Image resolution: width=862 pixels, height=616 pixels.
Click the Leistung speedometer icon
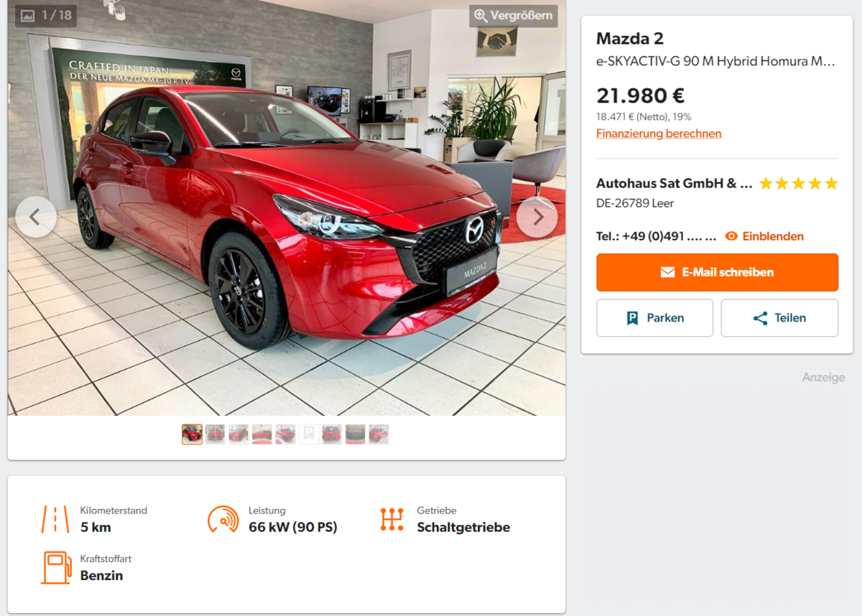coord(223,519)
